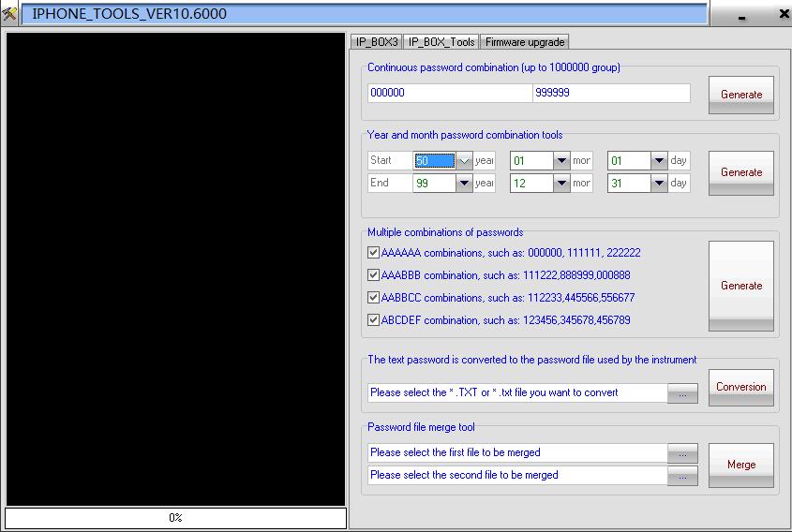Click the IPHONE_TOOLS_VER10.6000 title text

(129, 14)
